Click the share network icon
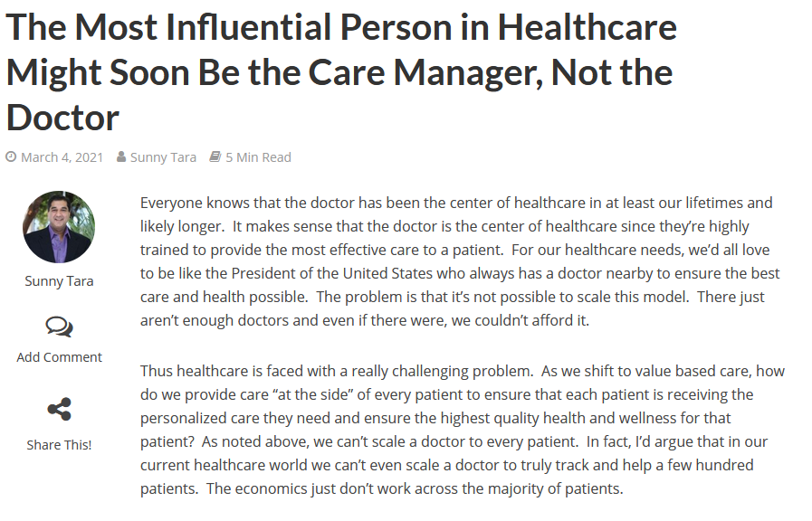This screenshot has width=812, height=521. coord(59,409)
